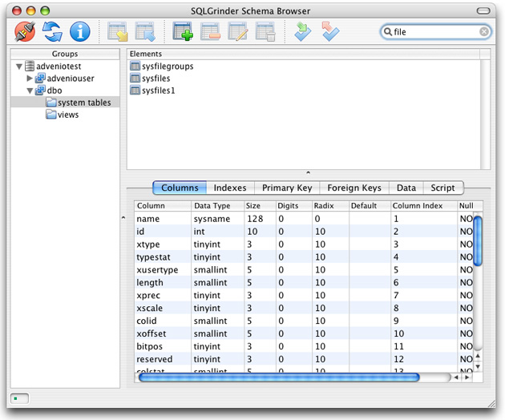The height and width of the screenshot is (420, 505).
Task: Add a new table with green plus
Action: (183, 31)
